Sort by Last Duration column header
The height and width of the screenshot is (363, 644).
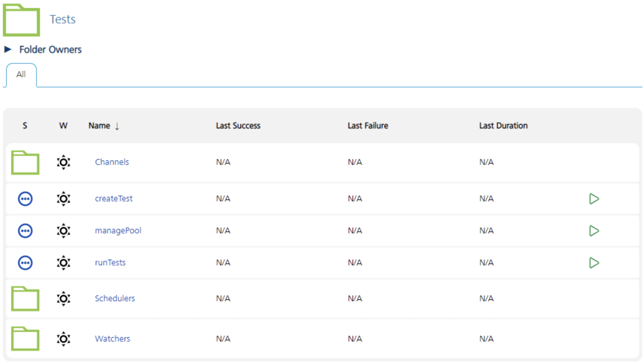503,126
